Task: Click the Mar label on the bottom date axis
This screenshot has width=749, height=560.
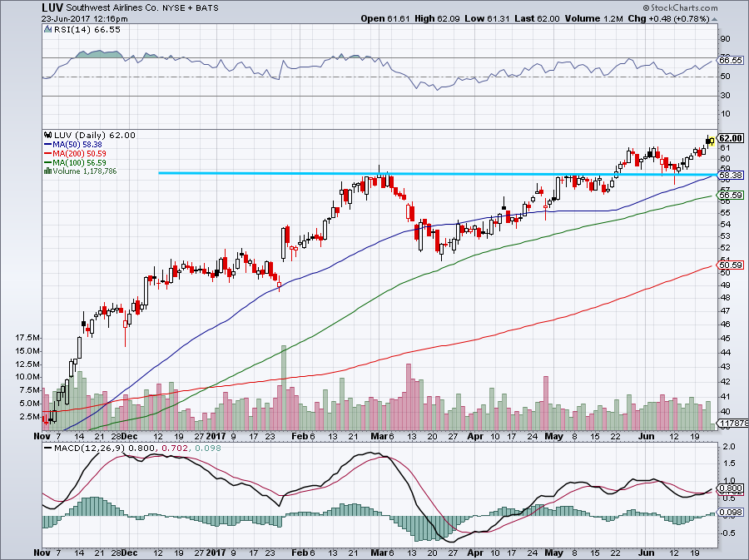Action: pos(379,553)
